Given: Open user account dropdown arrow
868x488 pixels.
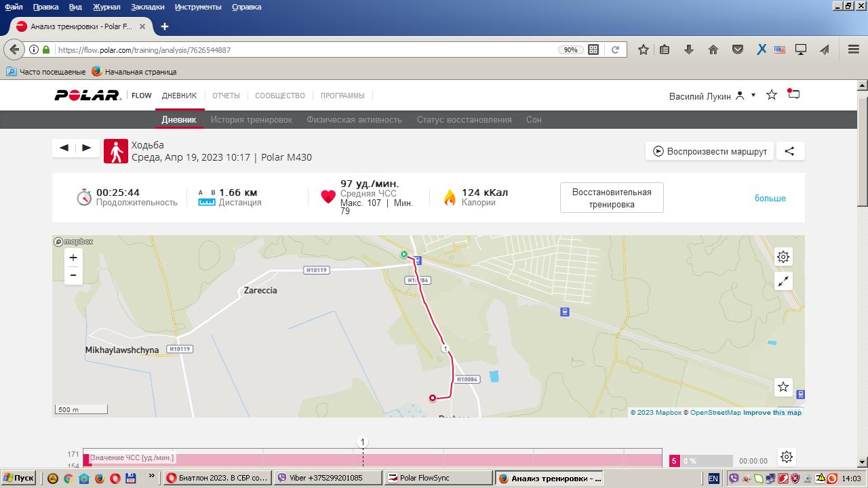Looking at the screenshot, I should [x=753, y=96].
